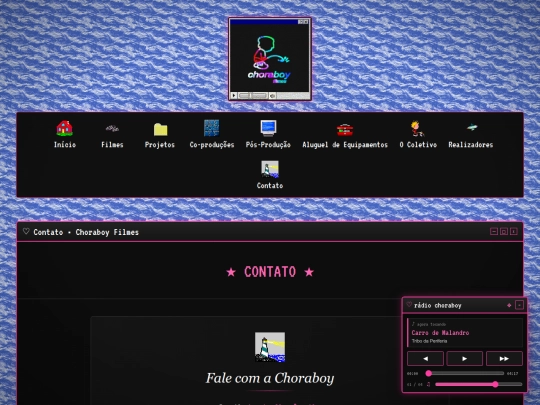Click the artist name Tribo da Periferia
This screenshot has height=405, width=540.
click(x=429, y=341)
